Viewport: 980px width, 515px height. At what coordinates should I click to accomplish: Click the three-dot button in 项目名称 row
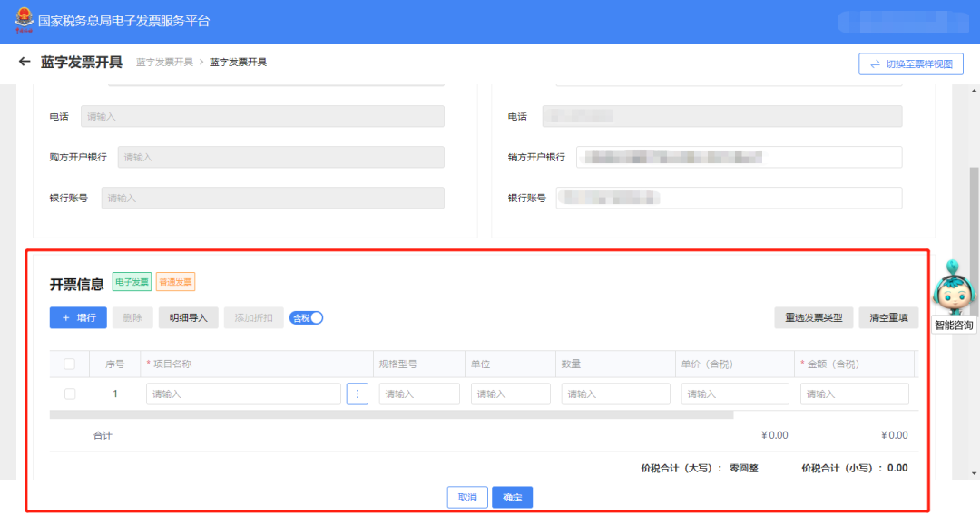357,394
